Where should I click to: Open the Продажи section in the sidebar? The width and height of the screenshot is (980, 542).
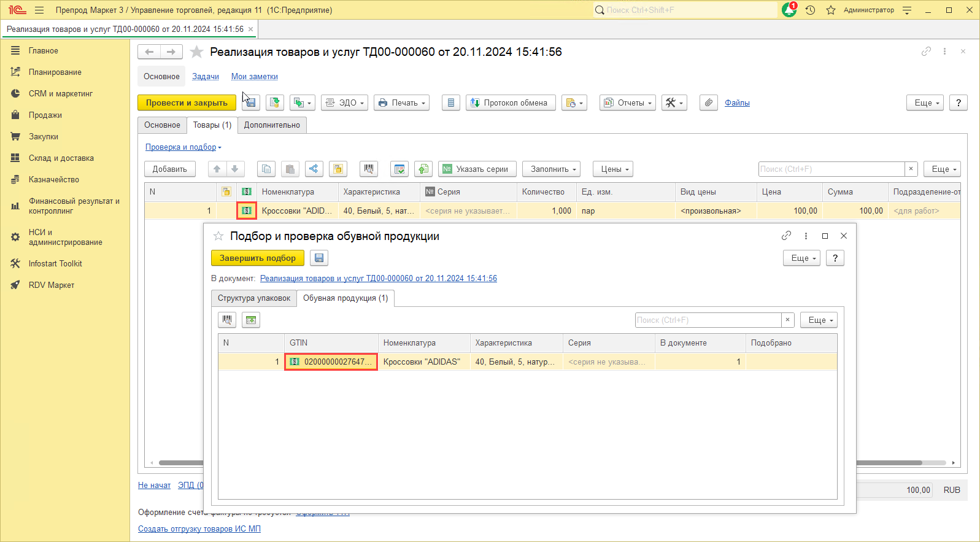(x=45, y=115)
